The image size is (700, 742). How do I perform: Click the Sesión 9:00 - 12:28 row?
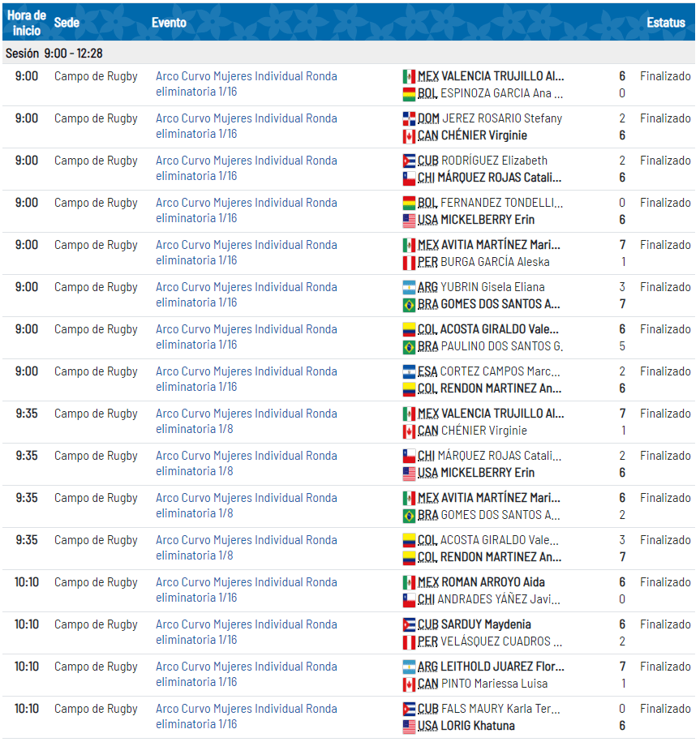[x=54, y=53]
